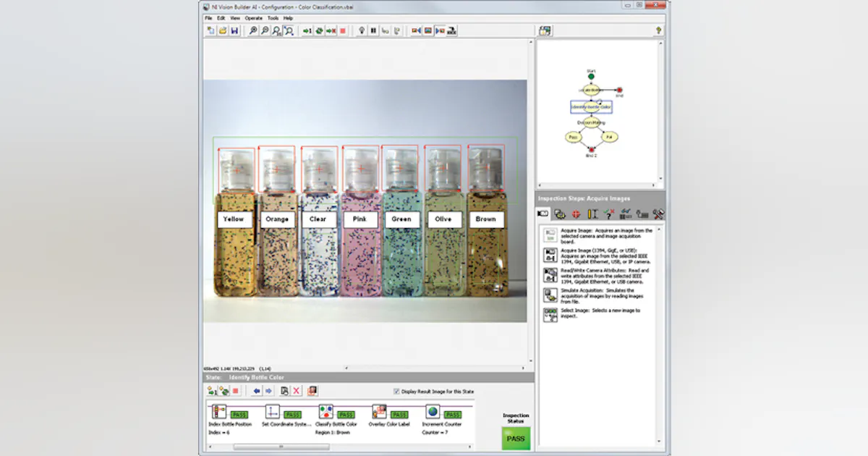Click the Zoom In magnifier icon
This screenshot has height=456, width=868.
252,30
